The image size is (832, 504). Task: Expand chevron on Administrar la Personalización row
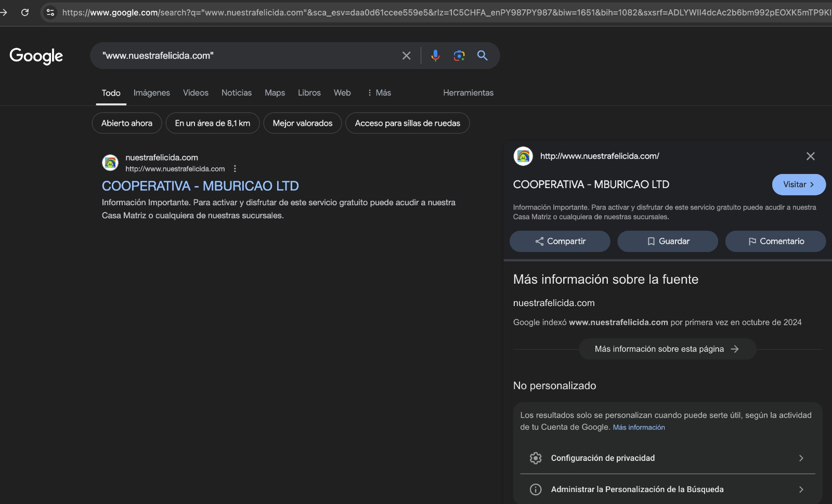point(801,489)
